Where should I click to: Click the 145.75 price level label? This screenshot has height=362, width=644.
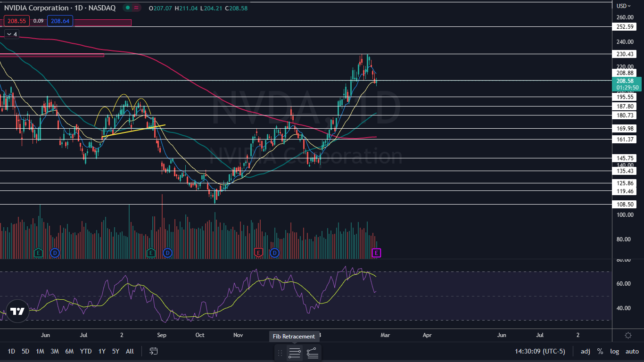pos(625,158)
